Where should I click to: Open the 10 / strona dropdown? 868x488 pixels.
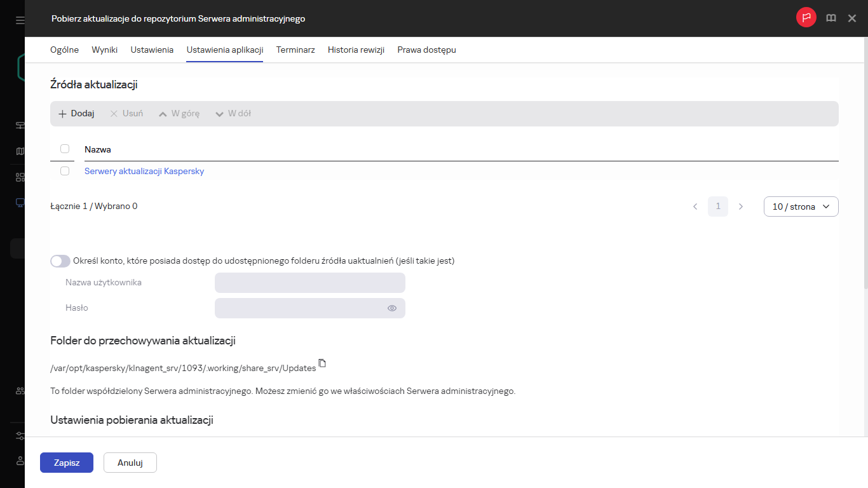pos(801,207)
